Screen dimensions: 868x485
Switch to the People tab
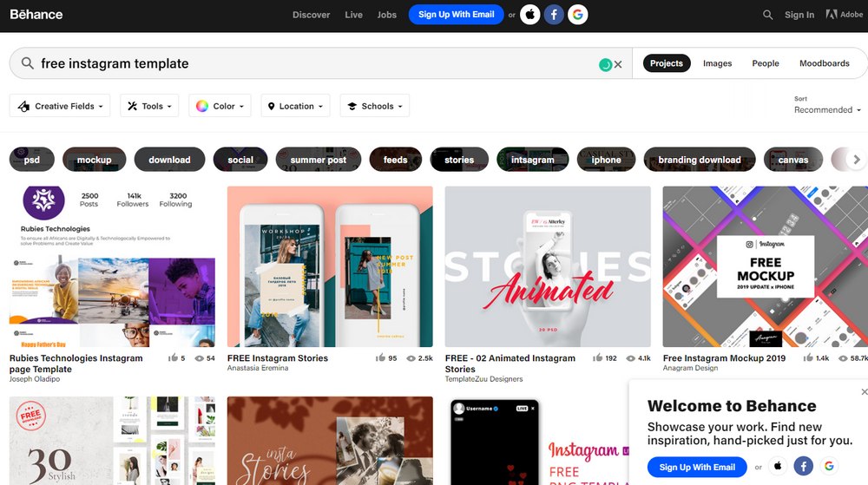click(x=766, y=63)
